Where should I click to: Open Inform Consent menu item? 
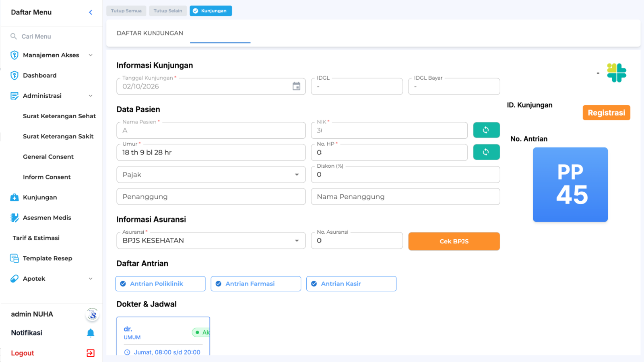tap(47, 177)
